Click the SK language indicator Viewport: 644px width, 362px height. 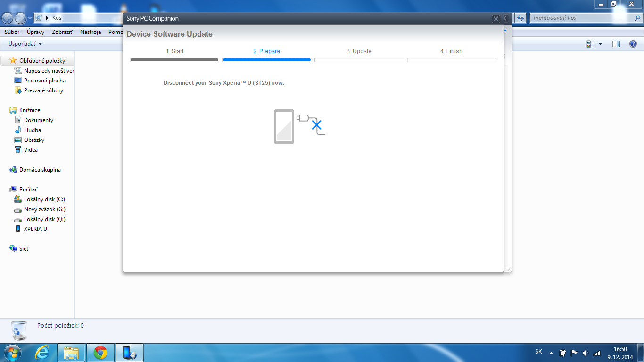coord(538,352)
